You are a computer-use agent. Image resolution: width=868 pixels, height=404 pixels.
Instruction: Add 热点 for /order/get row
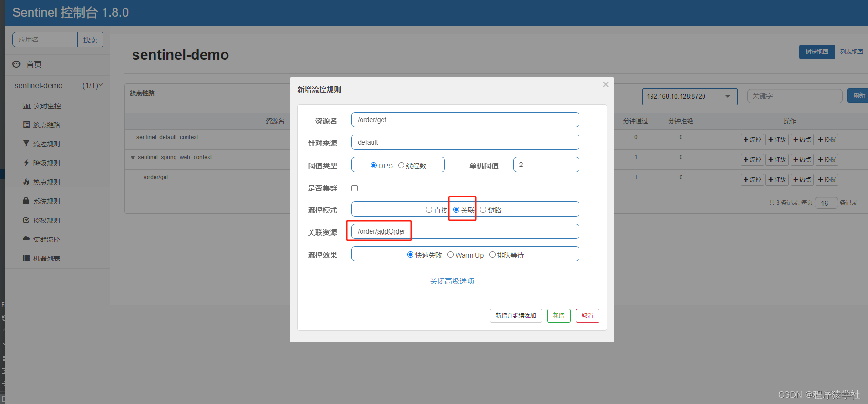click(x=802, y=180)
